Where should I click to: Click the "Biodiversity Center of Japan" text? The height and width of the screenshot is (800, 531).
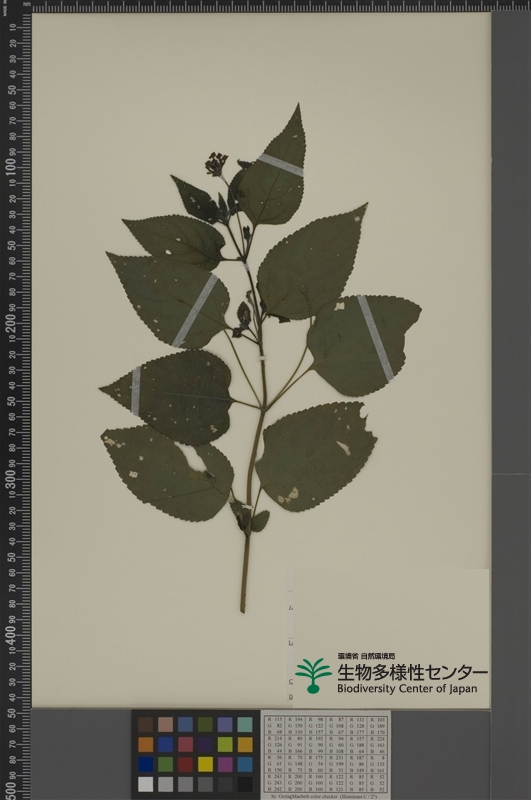407,689
